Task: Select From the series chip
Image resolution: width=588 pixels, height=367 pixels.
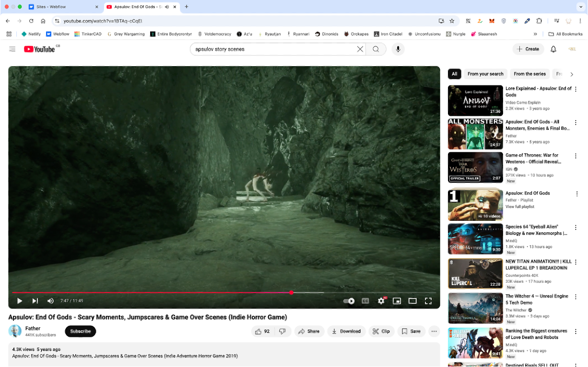Action: click(529, 74)
